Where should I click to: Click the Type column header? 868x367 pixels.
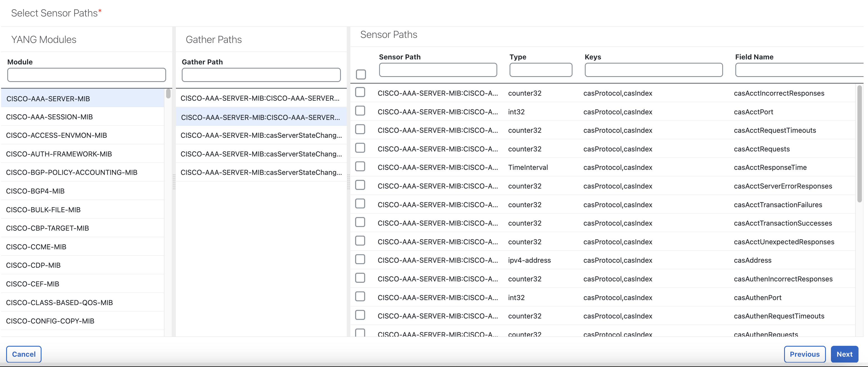pyautogui.click(x=518, y=57)
